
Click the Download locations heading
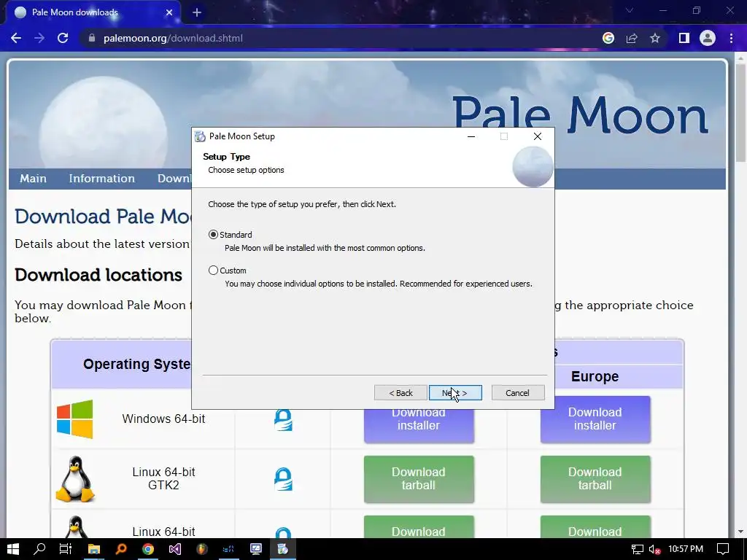pos(98,275)
